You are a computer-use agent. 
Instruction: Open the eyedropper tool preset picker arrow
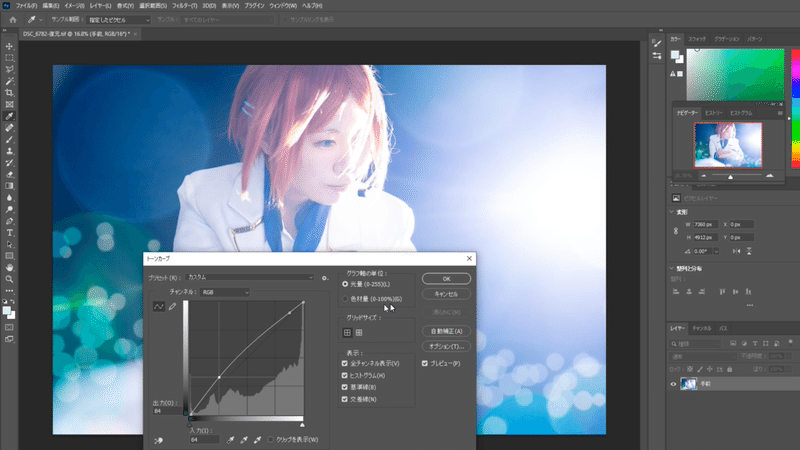point(41,20)
